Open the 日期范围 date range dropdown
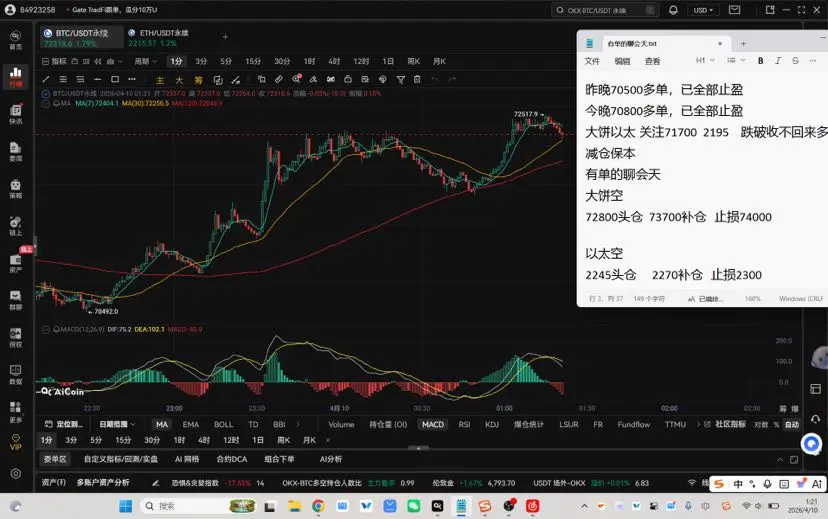Viewport: 828px width, 519px height. [117, 424]
